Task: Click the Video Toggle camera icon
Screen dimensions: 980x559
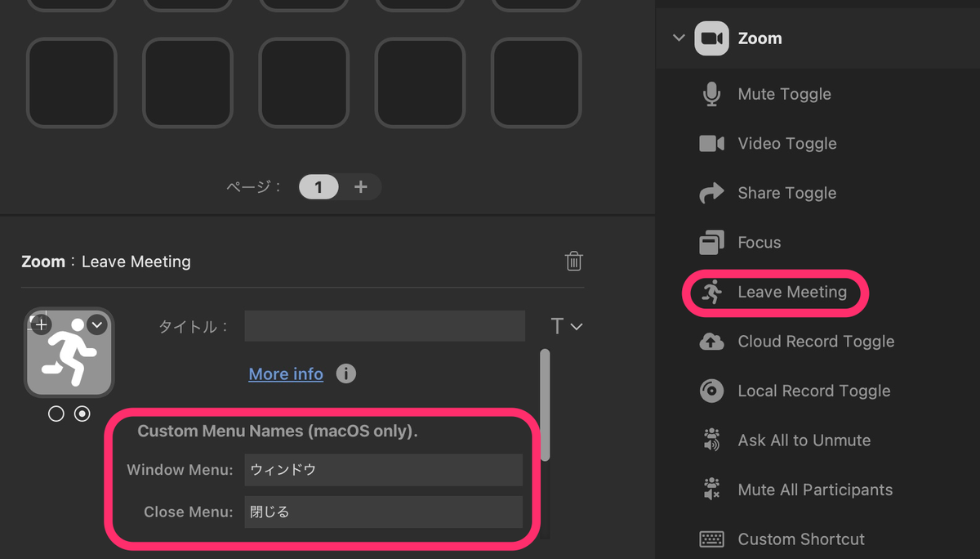Action: 710,143
